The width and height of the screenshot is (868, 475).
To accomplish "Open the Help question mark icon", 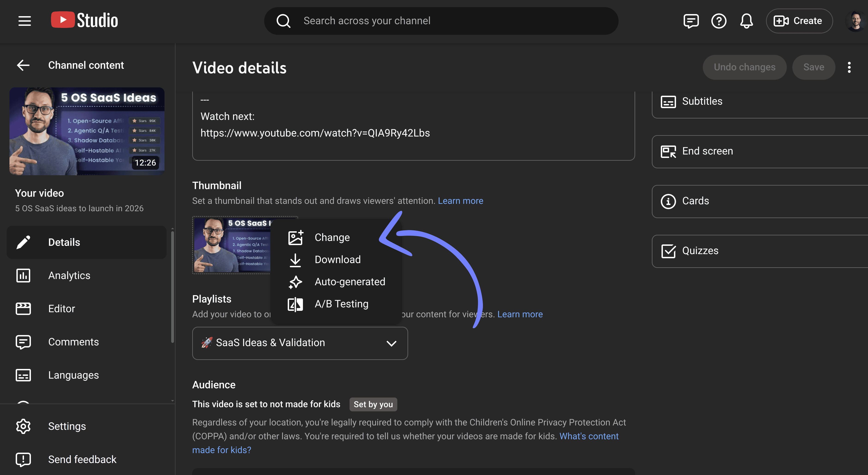I will 719,21.
